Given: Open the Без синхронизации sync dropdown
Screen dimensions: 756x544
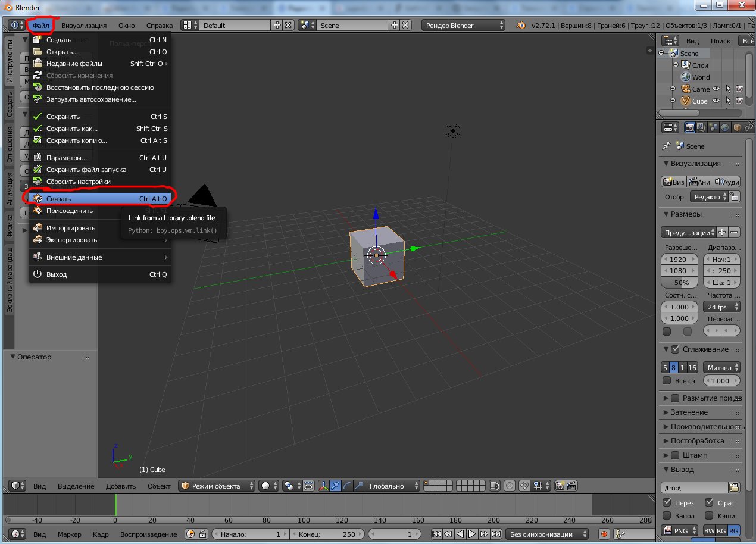Looking at the screenshot, I should point(546,534).
